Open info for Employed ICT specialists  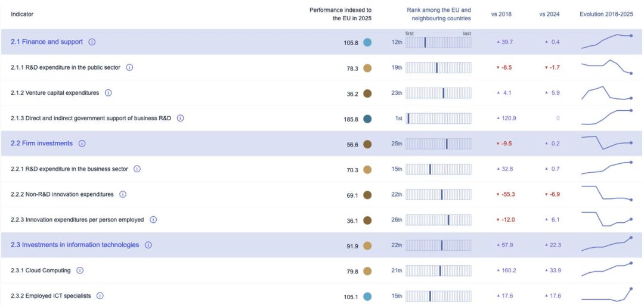[100, 295]
